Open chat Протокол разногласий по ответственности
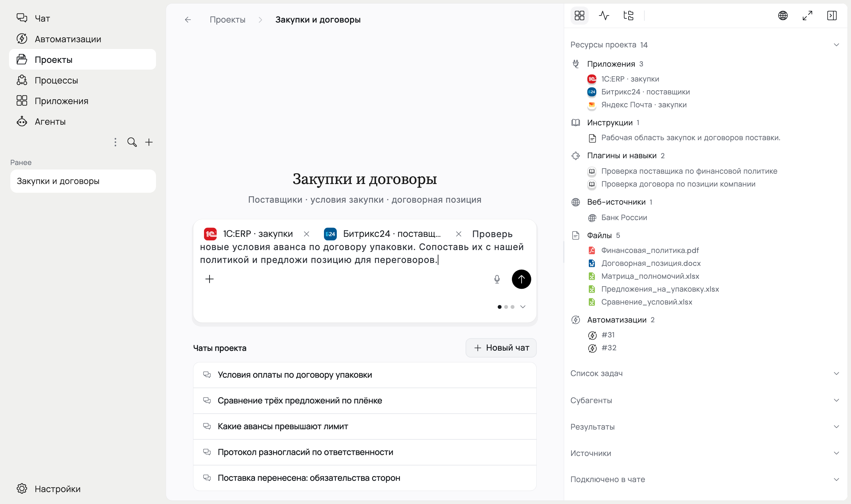The image size is (851, 504). (365, 452)
